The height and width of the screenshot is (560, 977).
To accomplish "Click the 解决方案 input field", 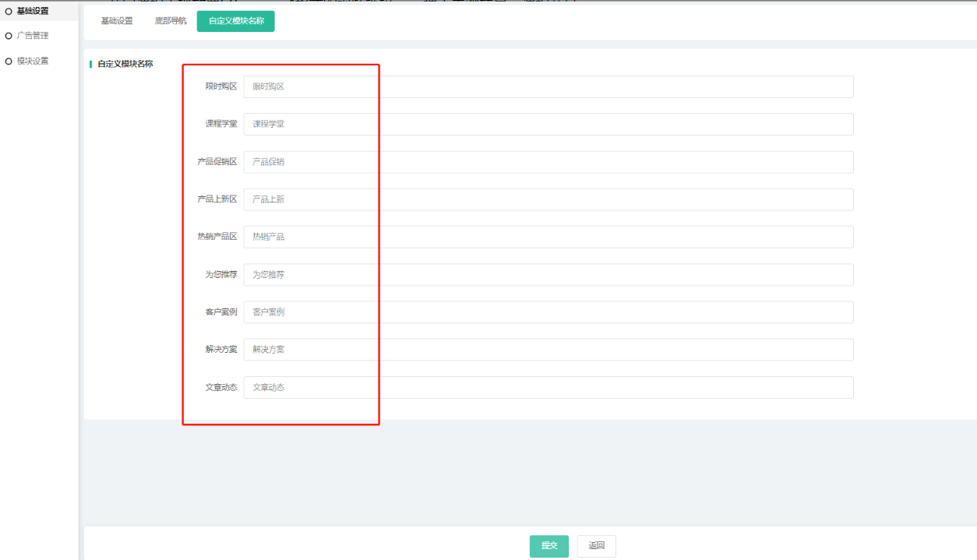I will pyautogui.click(x=548, y=350).
